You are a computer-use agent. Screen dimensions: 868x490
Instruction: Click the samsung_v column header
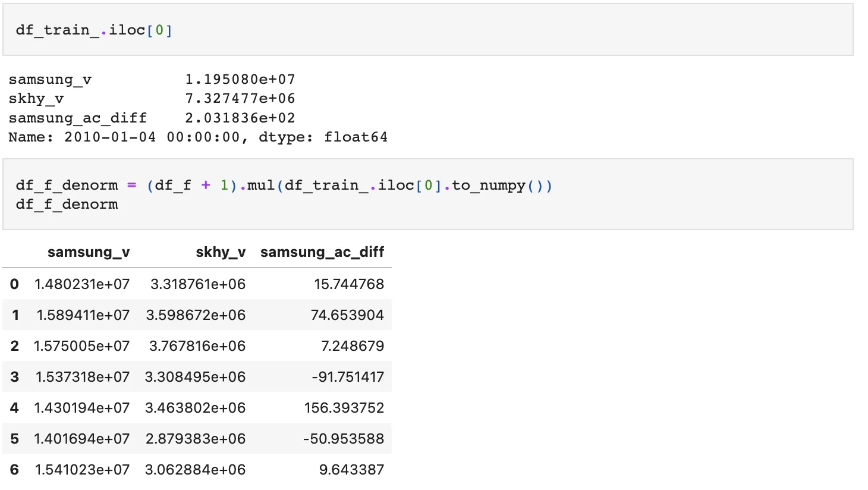click(x=89, y=252)
